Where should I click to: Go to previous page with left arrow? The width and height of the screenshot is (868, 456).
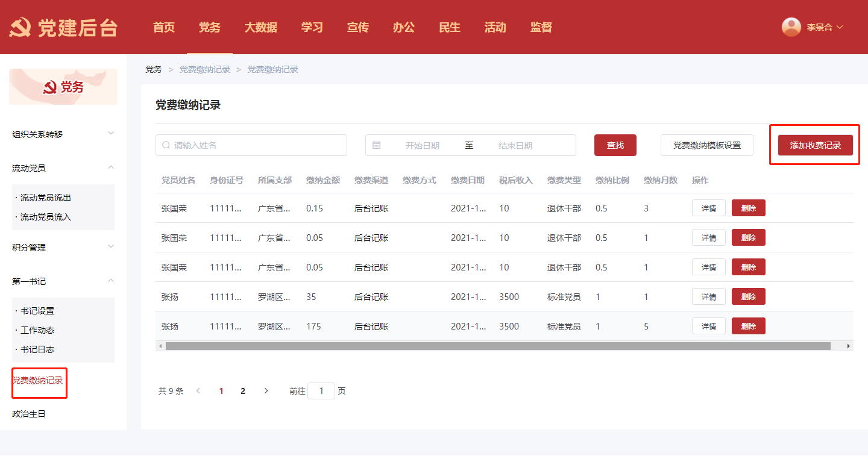pyautogui.click(x=198, y=391)
